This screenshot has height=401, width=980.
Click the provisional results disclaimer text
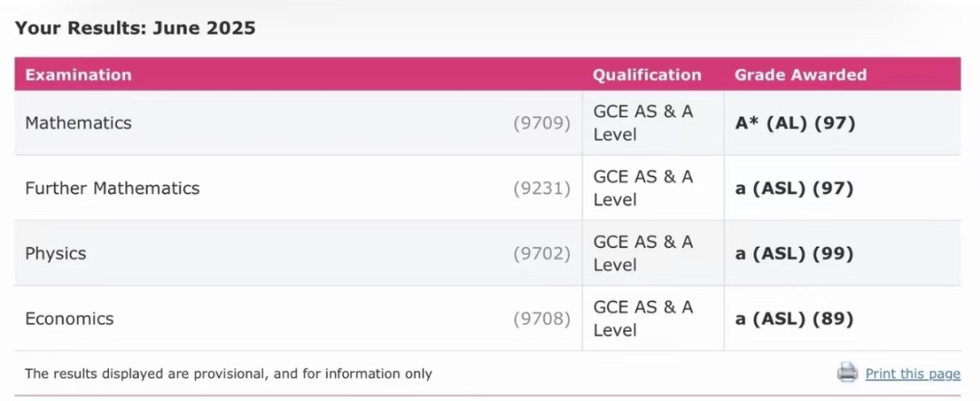[x=229, y=374]
